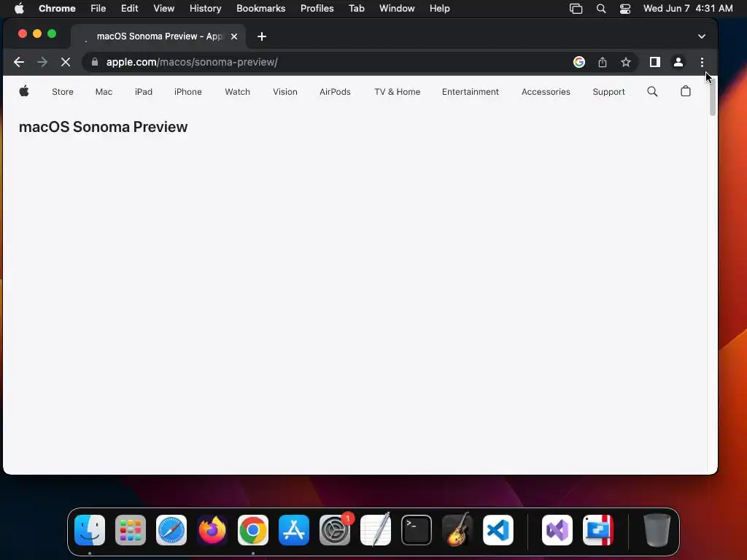Screen dimensions: 747x560
Task: Open Spotlight search in menu bar
Action: (x=601, y=9)
